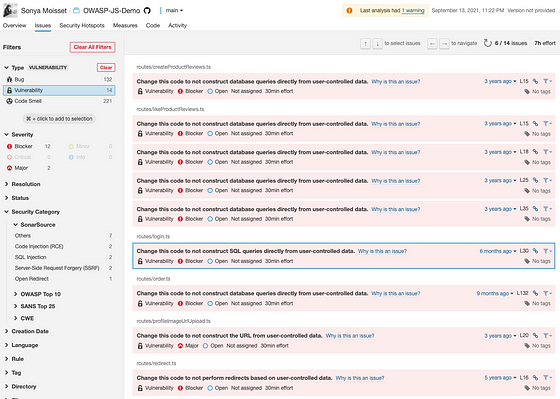Viewport: 560px width, 399px height.
Task: Open the main branch dropdown
Action: click(x=174, y=11)
